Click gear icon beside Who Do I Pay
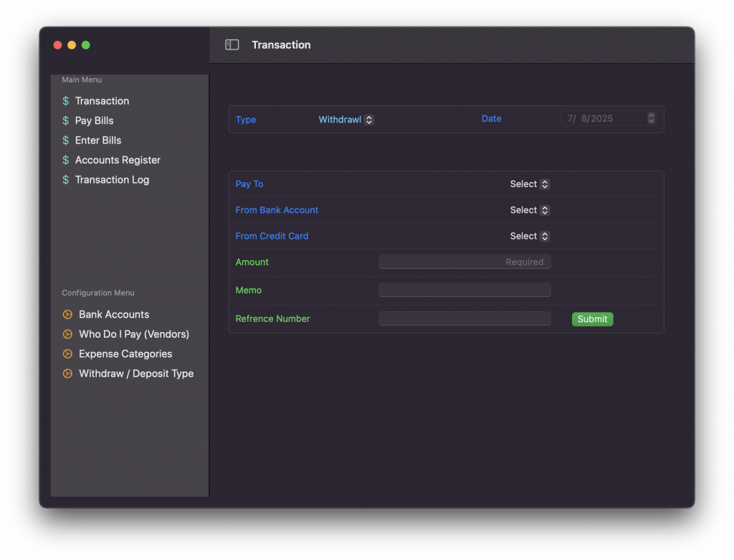 pyautogui.click(x=67, y=334)
